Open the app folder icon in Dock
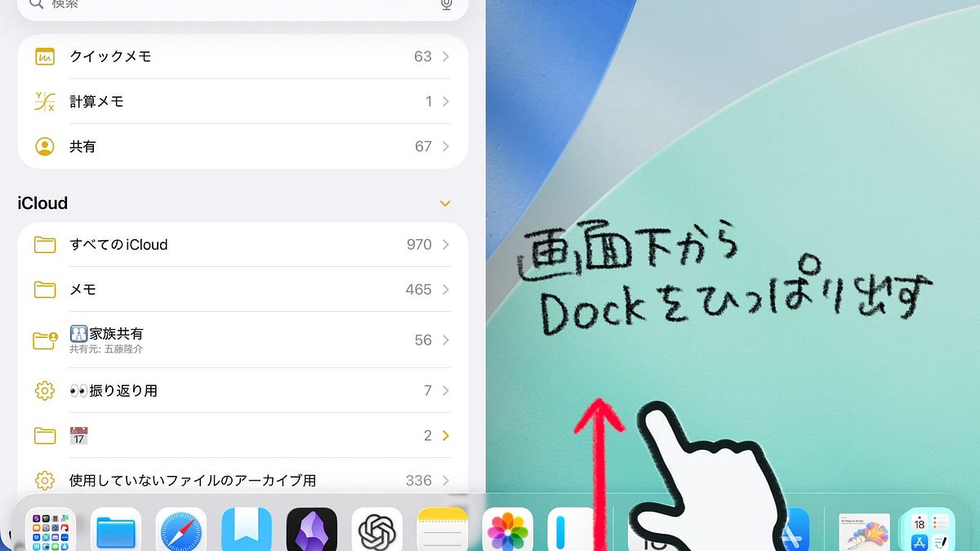 [50, 530]
